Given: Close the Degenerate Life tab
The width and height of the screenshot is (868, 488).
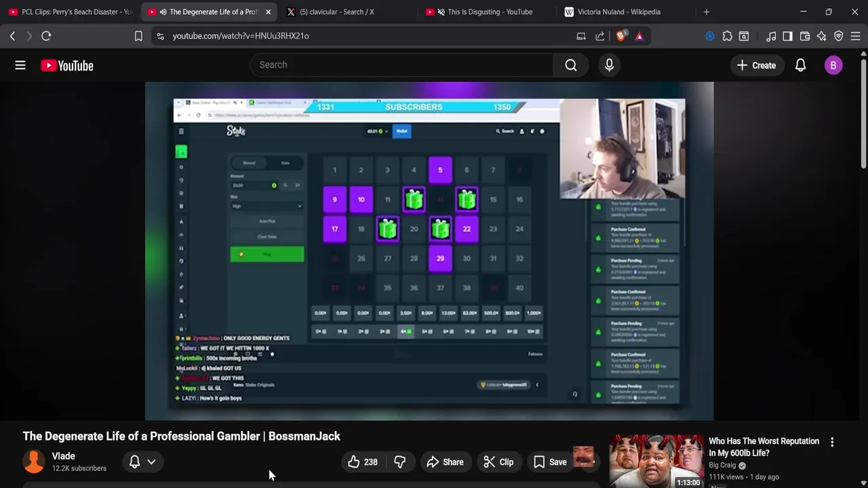Looking at the screenshot, I should point(268,12).
